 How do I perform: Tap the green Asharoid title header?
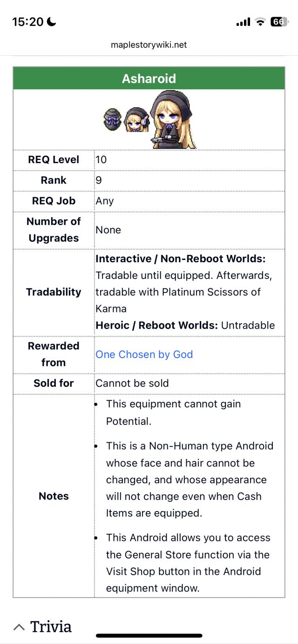pos(149,79)
